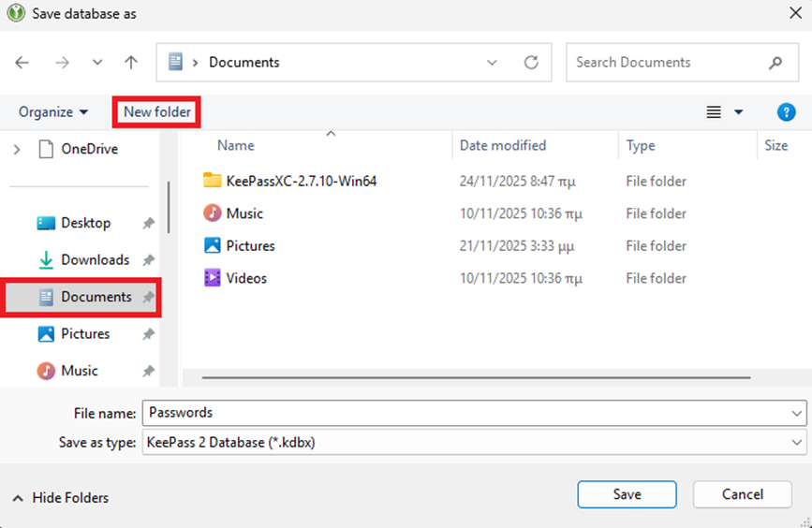Refresh the Documents folder view

point(531,63)
